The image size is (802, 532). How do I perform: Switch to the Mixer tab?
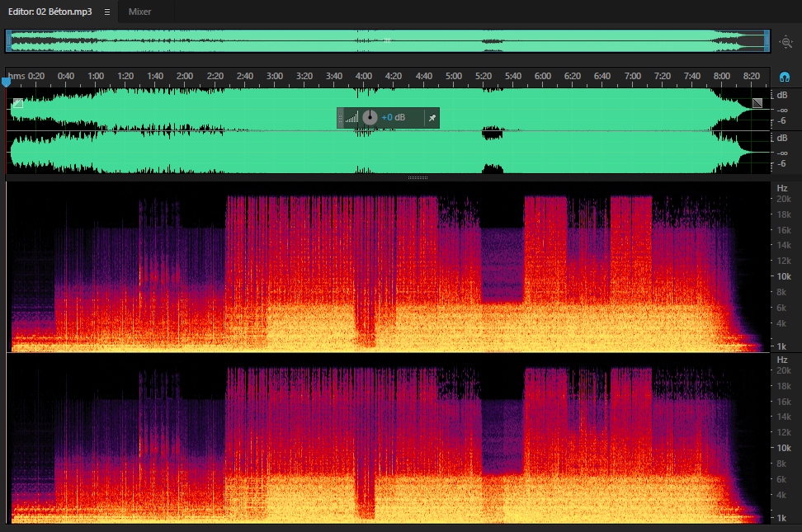139,12
